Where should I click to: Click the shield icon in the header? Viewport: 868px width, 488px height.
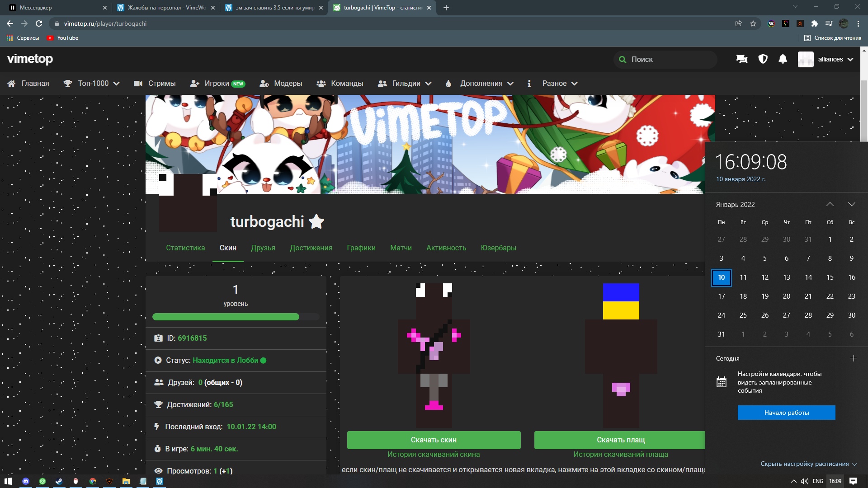(763, 59)
